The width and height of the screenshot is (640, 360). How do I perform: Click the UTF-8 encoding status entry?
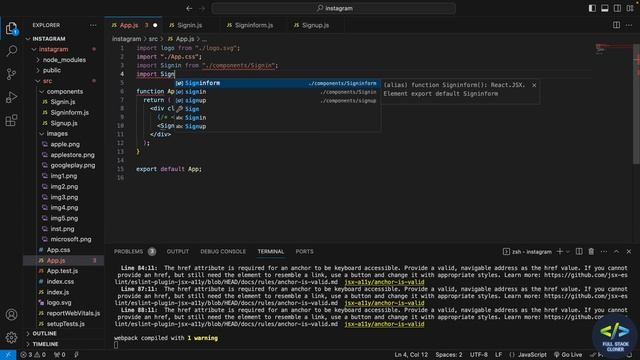(478, 355)
